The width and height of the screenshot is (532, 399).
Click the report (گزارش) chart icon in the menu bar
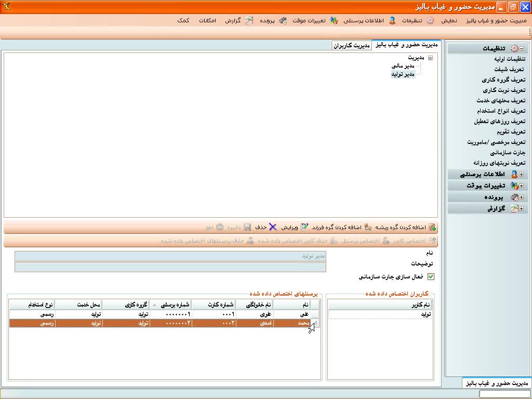[249, 21]
